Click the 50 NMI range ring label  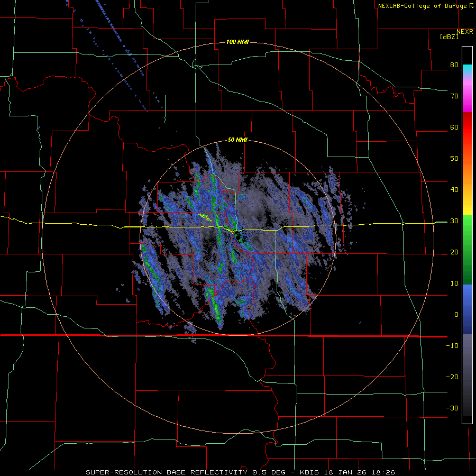pos(237,140)
